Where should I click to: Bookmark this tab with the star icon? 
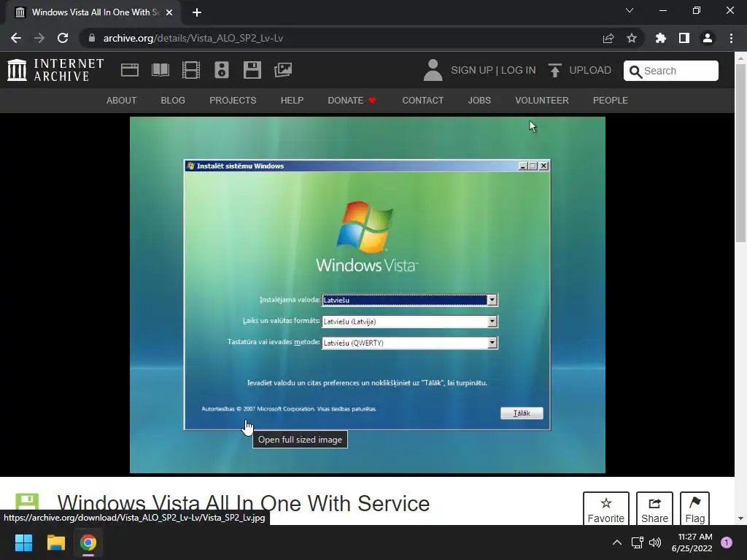pyautogui.click(x=632, y=38)
